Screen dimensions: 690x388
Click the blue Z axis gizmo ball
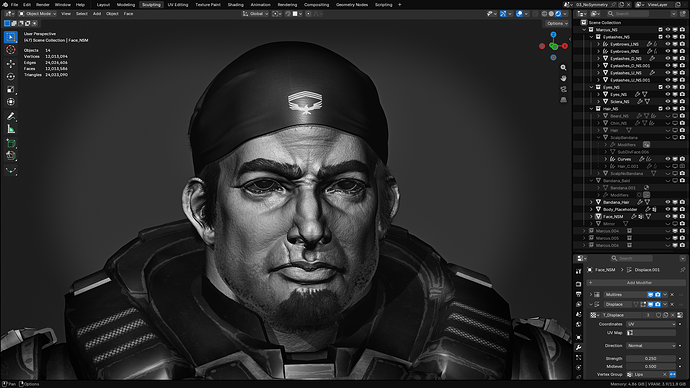tap(554, 34)
